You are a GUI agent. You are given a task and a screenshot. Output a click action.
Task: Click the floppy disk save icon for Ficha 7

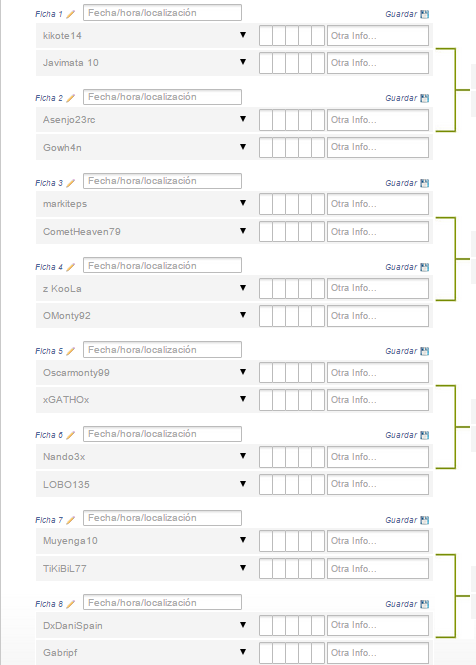pyautogui.click(x=424, y=520)
